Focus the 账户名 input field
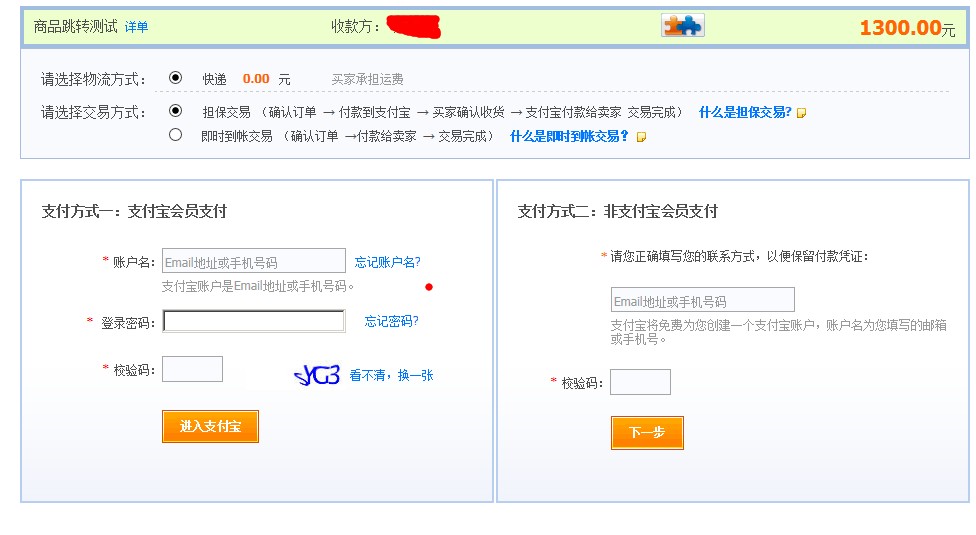Screen dimensions: 976x535 (254, 261)
